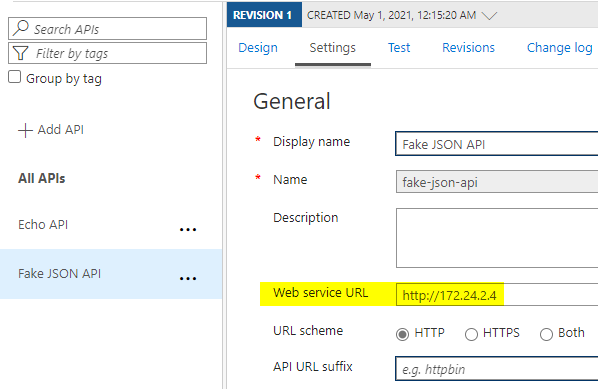Click the API URL suffix field
This screenshot has width=598, height=389.
pyautogui.click(x=497, y=368)
